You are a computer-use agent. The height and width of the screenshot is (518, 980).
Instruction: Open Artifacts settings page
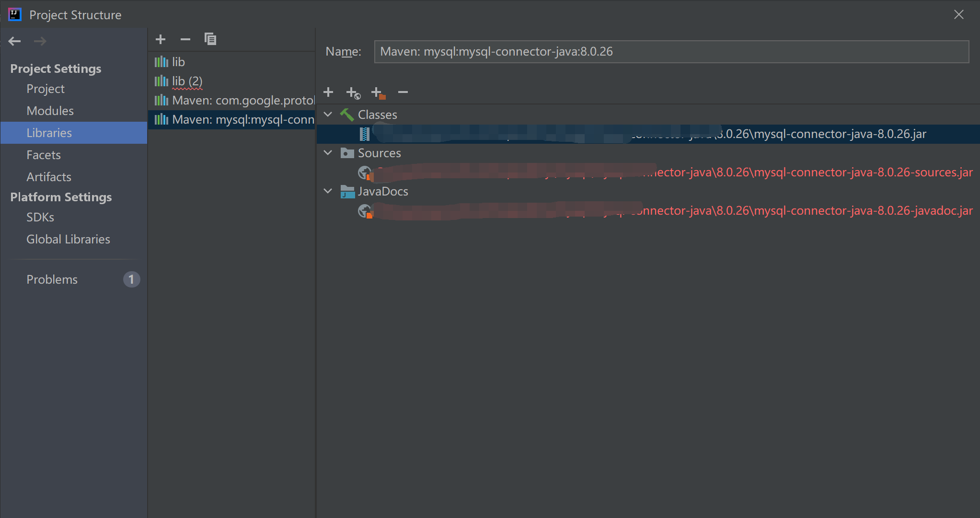tap(49, 177)
